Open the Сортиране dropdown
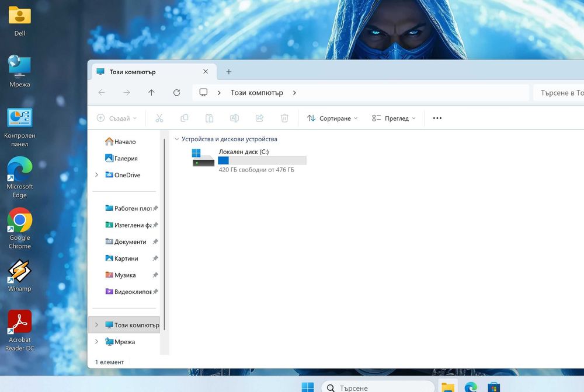Screen dimensions: 584x392 point(332,118)
